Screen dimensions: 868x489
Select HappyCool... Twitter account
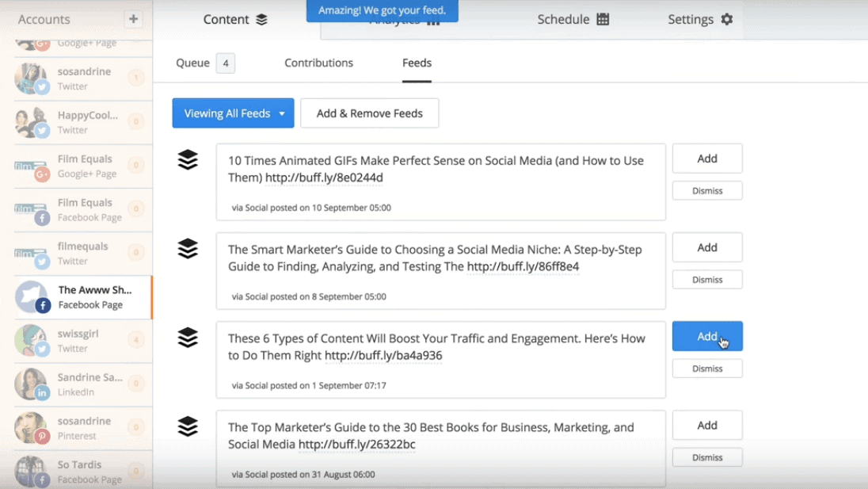coord(83,122)
